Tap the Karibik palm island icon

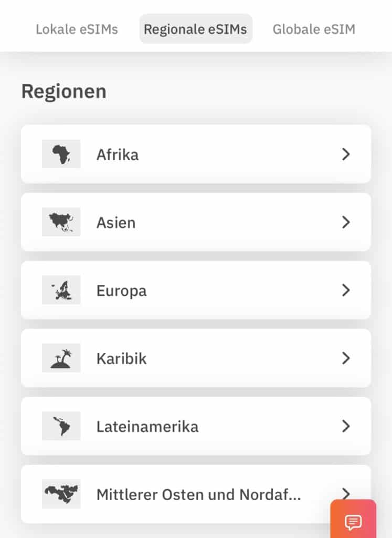[61, 358]
